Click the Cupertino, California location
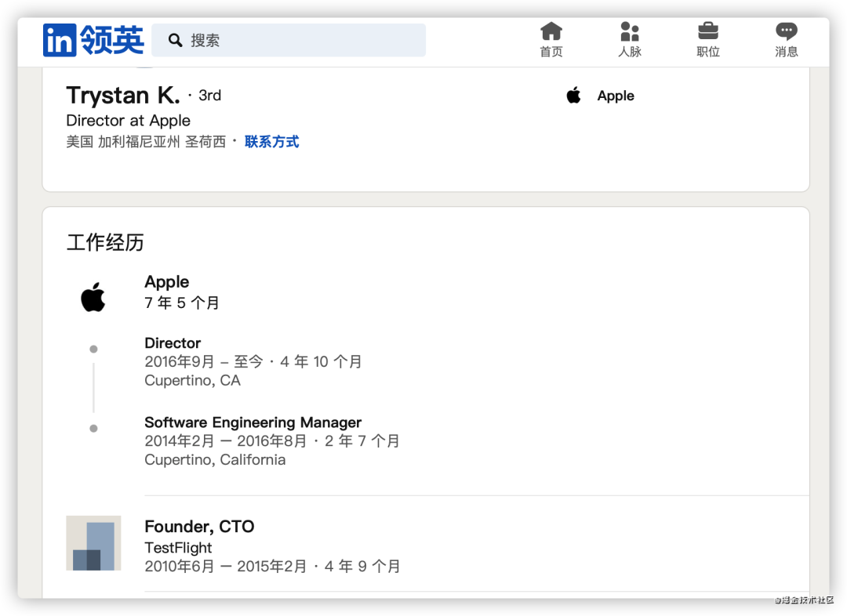Image resolution: width=847 pixels, height=616 pixels. (215, 460)
